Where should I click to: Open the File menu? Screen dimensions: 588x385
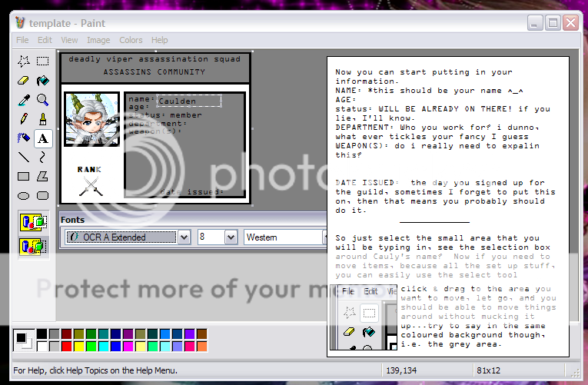[22, 40]
